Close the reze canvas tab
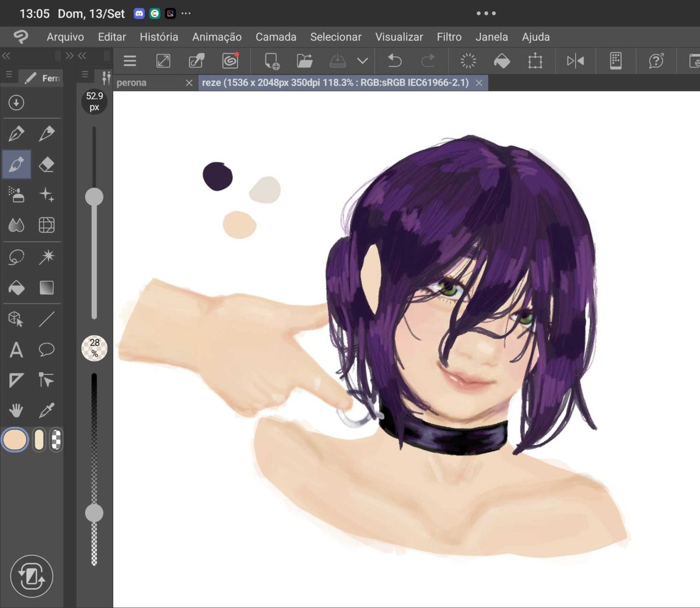The width and height of the screenshot is (700, 608). tap(479, 83)
